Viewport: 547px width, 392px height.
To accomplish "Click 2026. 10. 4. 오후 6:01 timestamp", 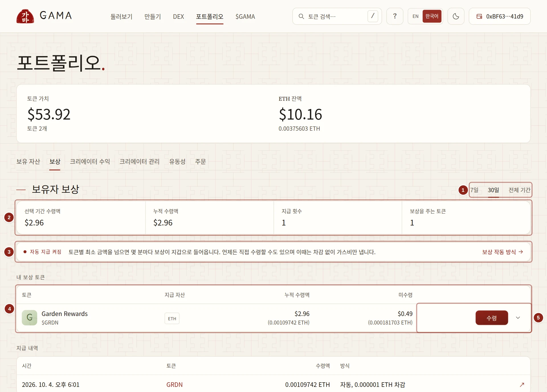I will (51, 385).
